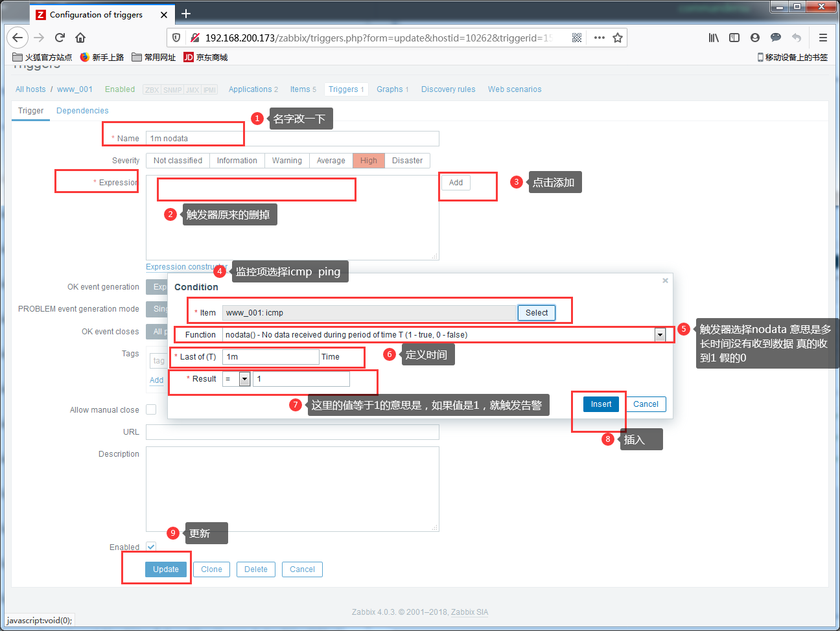
Task: Expand the Function nodata() dropdown
Action: 660,335
